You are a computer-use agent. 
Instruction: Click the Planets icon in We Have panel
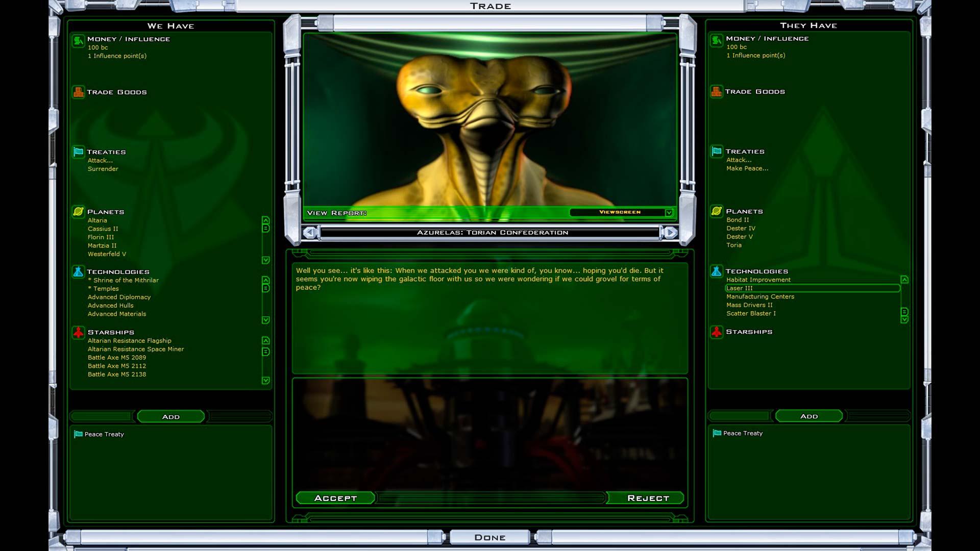[78, 212]
